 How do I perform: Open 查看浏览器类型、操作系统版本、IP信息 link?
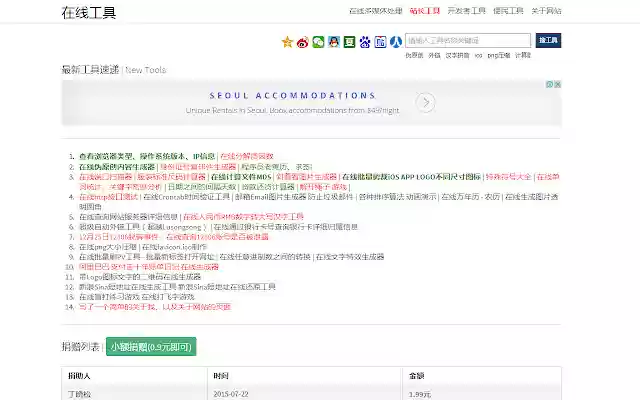tap(147, 156)
